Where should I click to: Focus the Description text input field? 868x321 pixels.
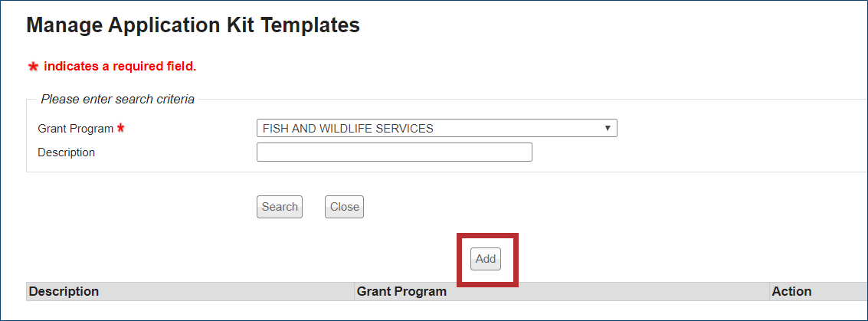coord(394,152)
